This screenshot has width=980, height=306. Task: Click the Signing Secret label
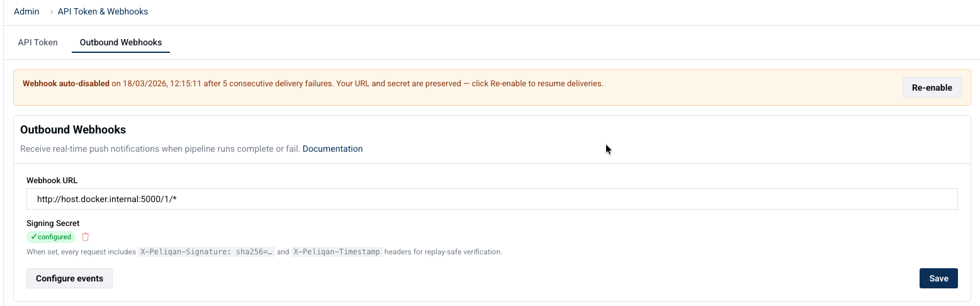pos(53,223)
